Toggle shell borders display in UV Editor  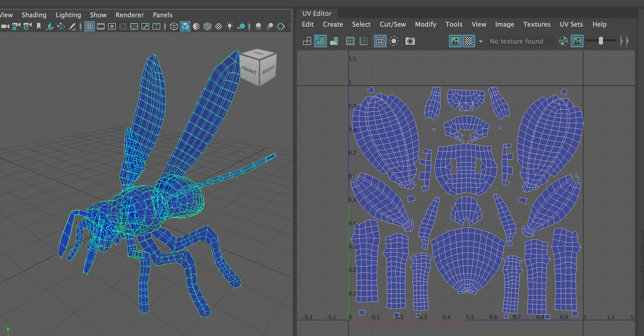click(364, 41)
